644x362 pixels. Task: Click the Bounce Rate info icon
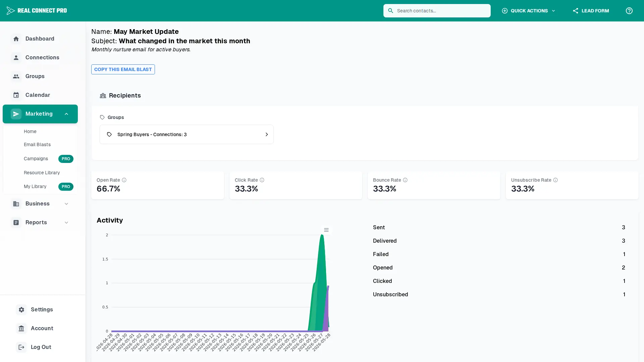[x=405, y=180]
